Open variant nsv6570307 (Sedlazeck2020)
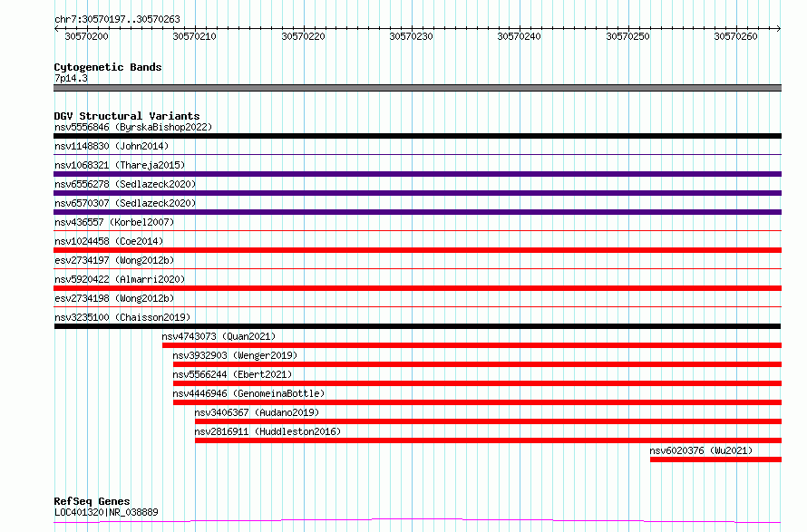Viewport: 807px width, 532px height. click(125, 203)
